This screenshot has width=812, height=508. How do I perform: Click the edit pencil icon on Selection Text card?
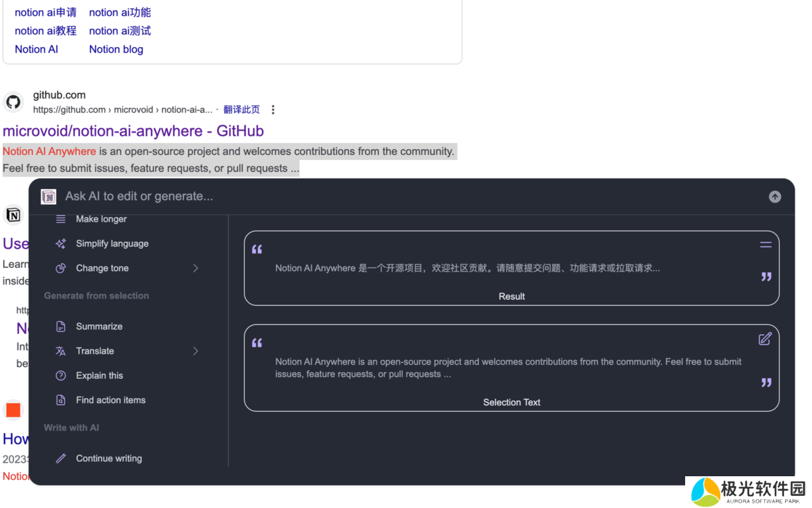pyautogui.click(x=765, y=339)
